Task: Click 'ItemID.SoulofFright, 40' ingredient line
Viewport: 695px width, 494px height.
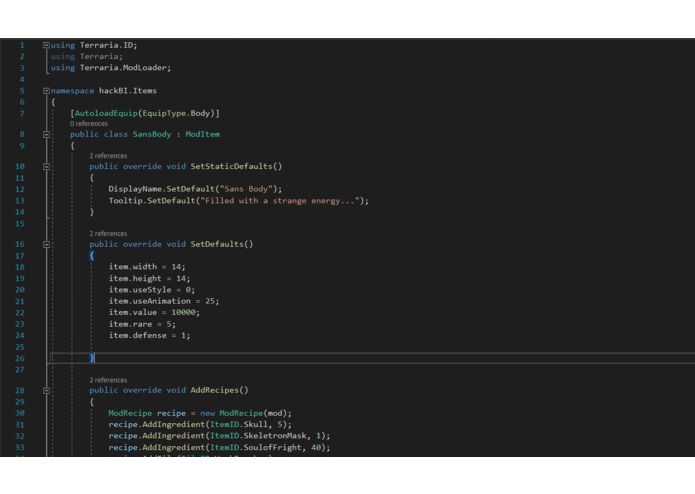Action: 219,447
